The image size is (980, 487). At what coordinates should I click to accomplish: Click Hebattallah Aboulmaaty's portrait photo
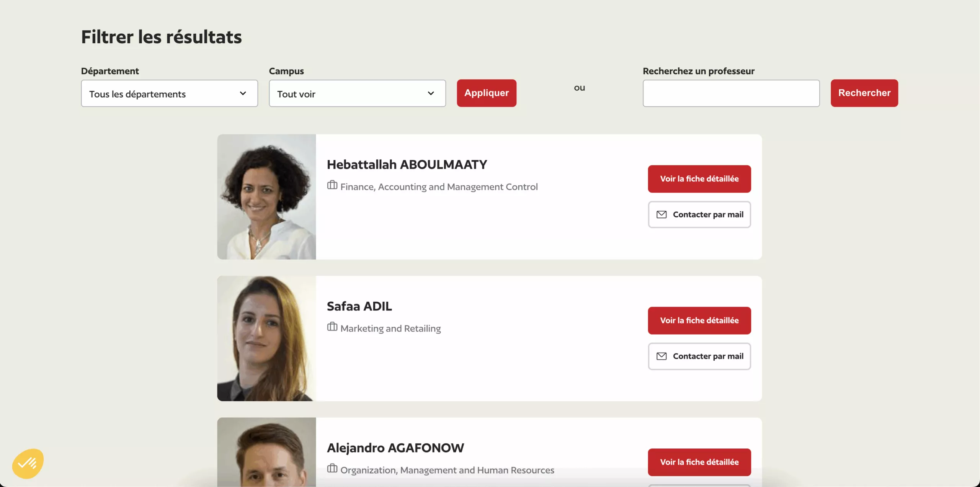(266, 197)
